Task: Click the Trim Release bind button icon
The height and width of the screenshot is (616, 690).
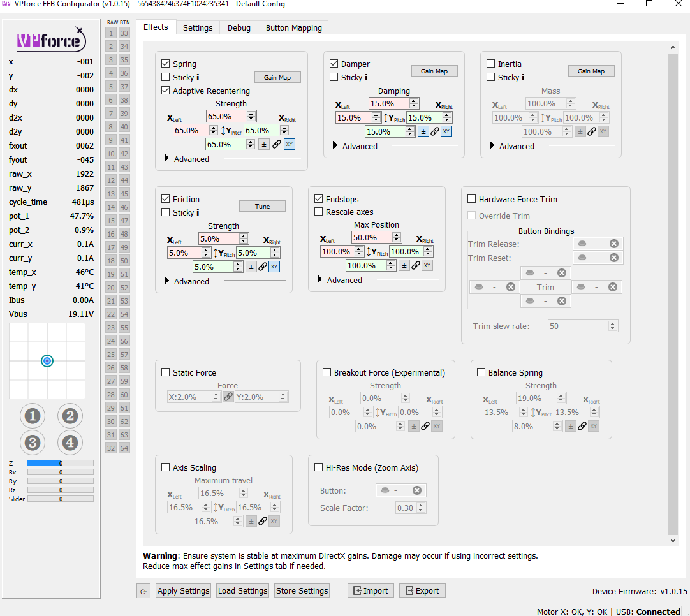Action: (x=582, y=244)
